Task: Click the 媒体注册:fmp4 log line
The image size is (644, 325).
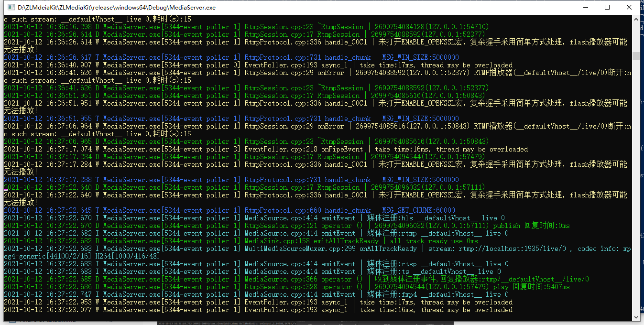Action: pyautogui.click(x=256, y=294)
